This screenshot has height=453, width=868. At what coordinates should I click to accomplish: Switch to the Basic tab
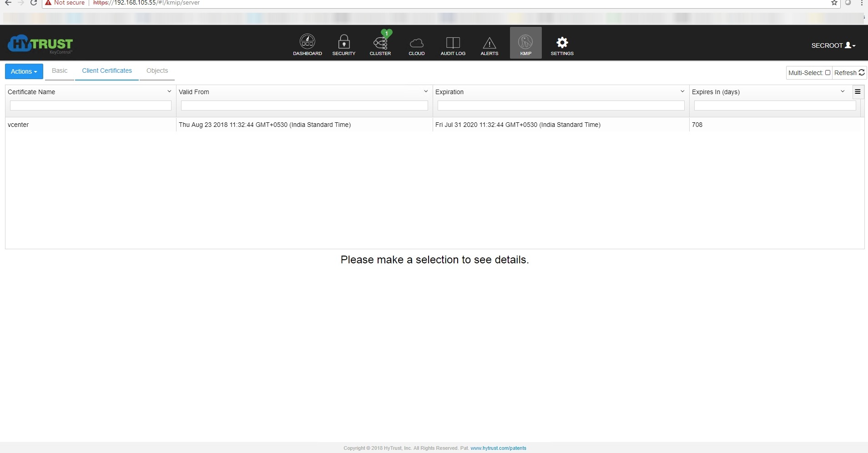point(60,71)
